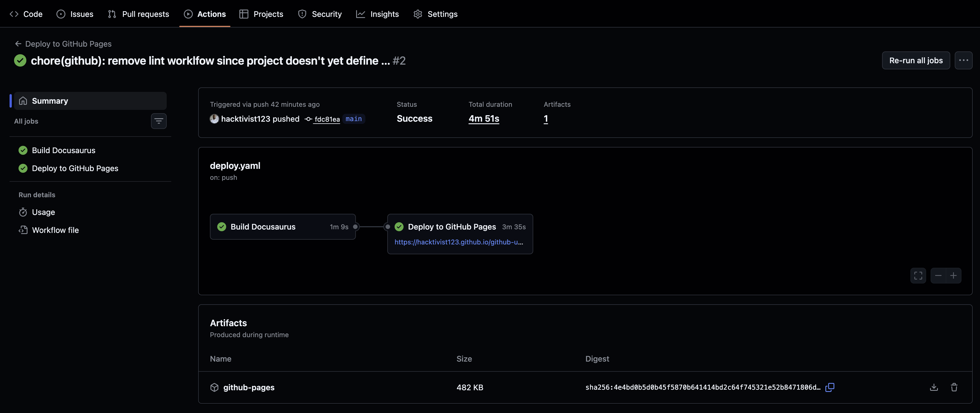Zoom in the workflow graph
Viewport: 980px width, 413px height.
point(953,275)
